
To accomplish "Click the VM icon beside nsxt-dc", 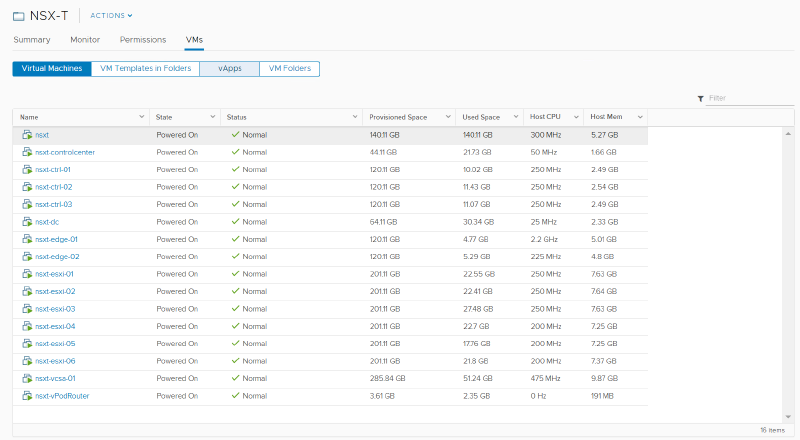I will pyautogui.click(x=27, y=222).
